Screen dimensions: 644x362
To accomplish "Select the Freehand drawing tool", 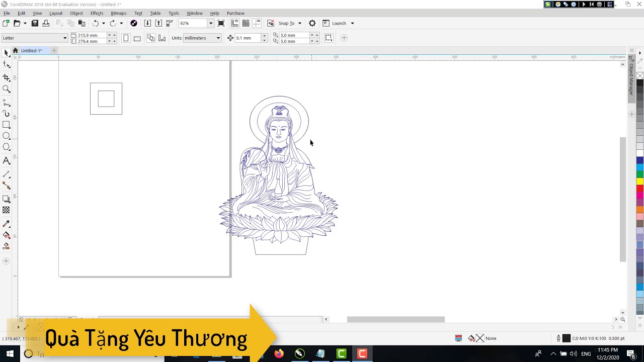I will tap(6, 102).
